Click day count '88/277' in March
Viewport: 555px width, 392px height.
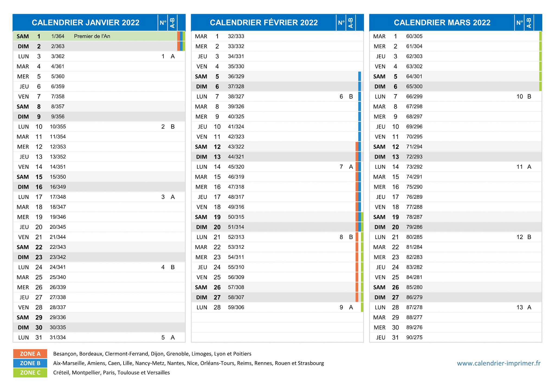414,317
